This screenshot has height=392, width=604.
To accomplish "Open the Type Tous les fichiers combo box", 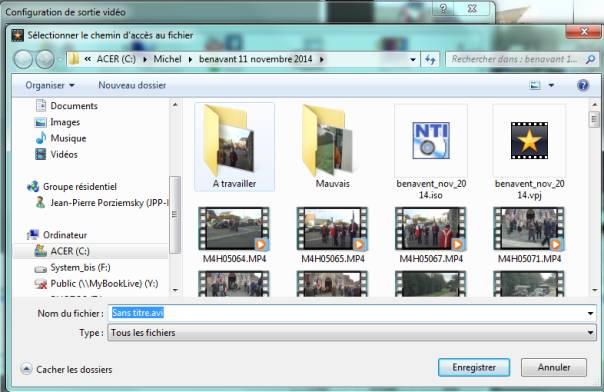I will (352, 333).
